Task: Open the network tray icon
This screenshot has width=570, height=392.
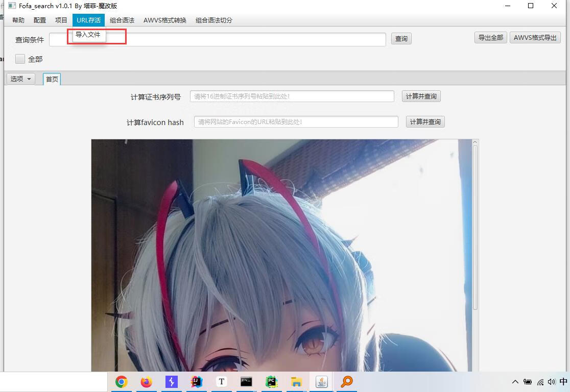Action: coord(540,382)
